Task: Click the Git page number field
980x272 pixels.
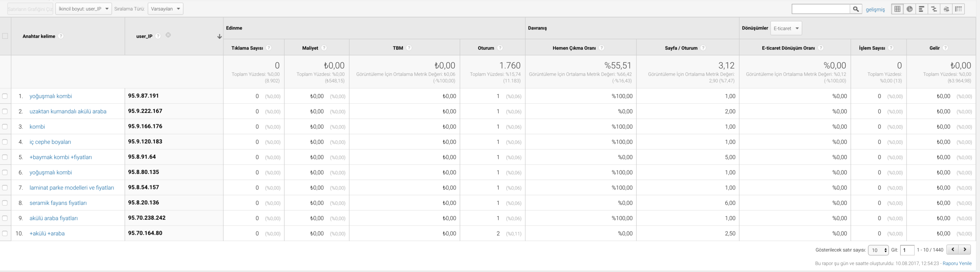Action: tap(907, 250)
